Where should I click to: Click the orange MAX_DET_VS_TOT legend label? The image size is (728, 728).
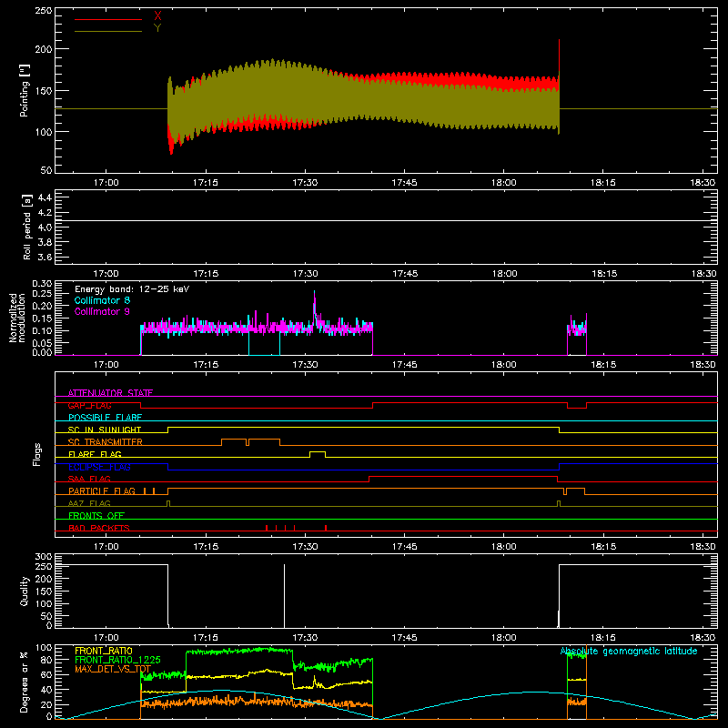click(113, 669)
